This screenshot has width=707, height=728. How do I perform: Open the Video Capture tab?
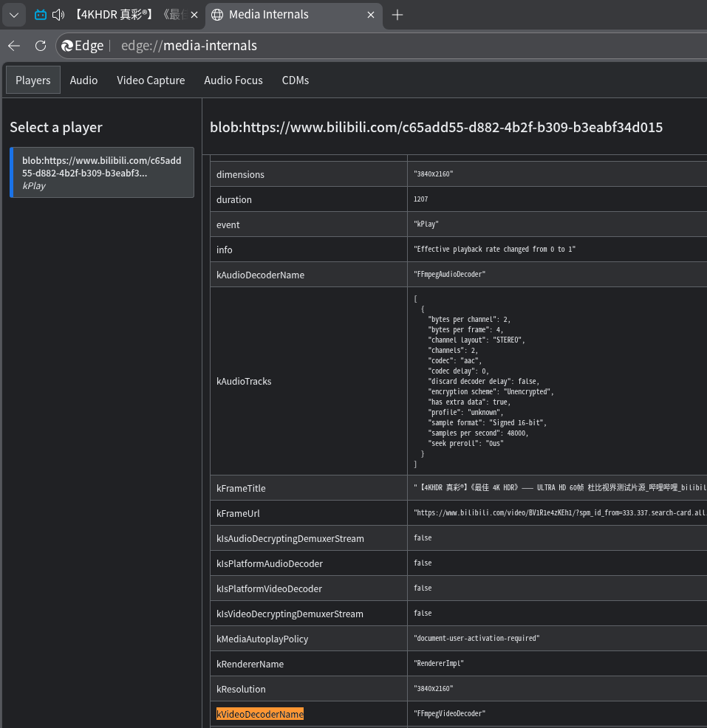click(151, 80)
